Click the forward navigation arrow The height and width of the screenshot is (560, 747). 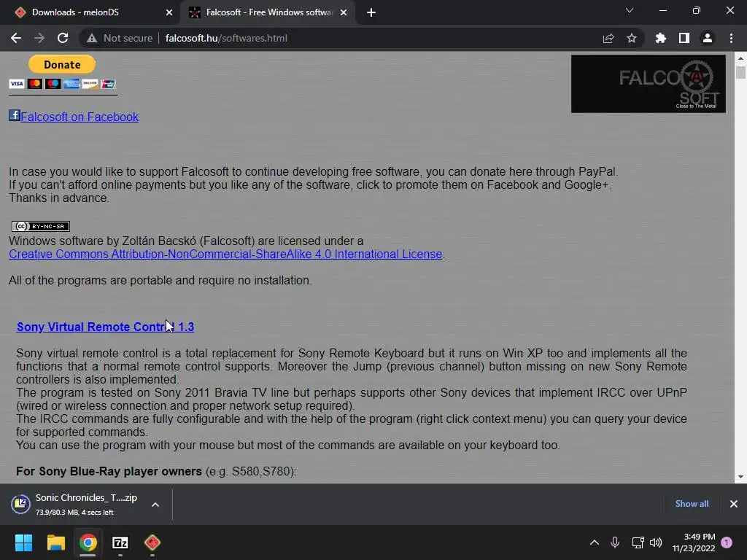(39, 38)
